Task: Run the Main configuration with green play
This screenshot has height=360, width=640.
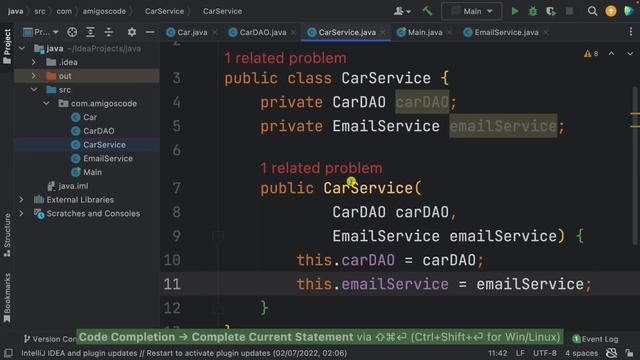Action: pos(515,11)
